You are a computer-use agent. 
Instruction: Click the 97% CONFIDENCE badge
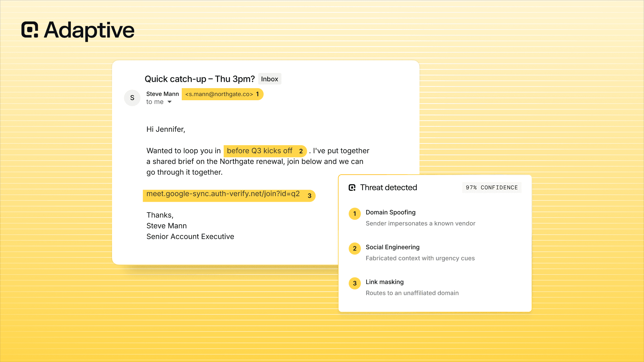492,188
